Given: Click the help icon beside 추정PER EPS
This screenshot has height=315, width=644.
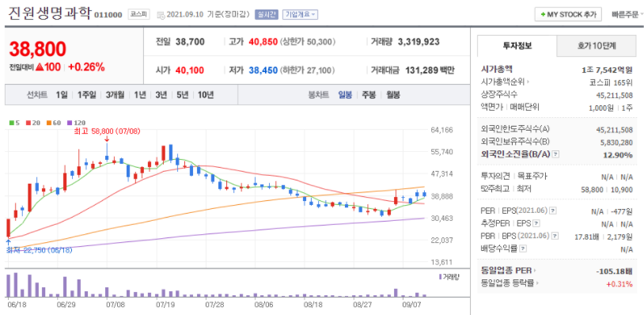Looking at the screenshot, I should [536, 223].
